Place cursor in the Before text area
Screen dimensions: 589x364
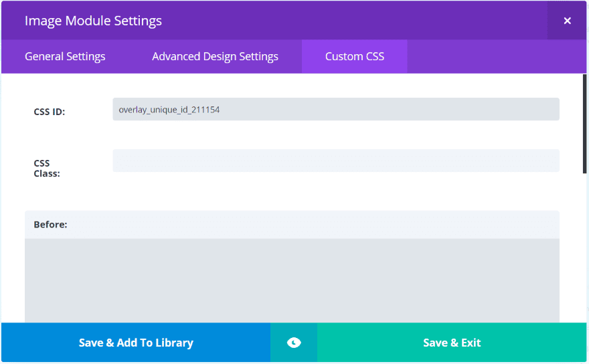point(292,280)
